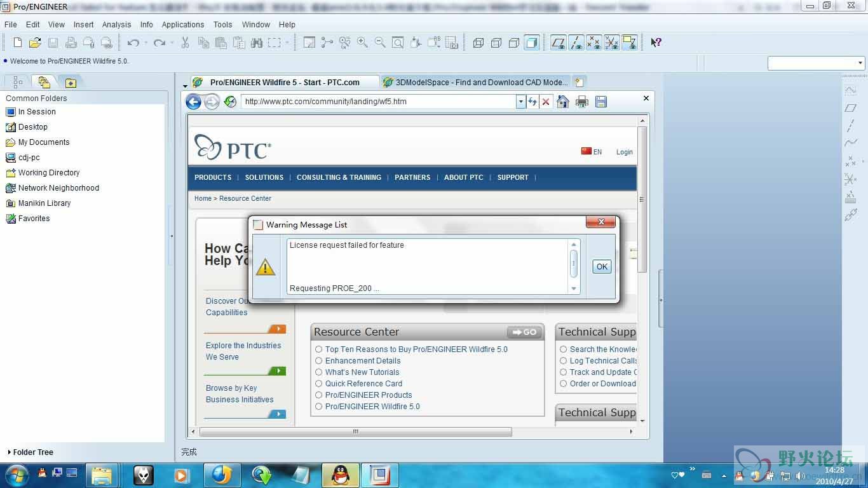Click the warning message list up arrow
Screen dimensions: 868x488
[x=574, y=245]
